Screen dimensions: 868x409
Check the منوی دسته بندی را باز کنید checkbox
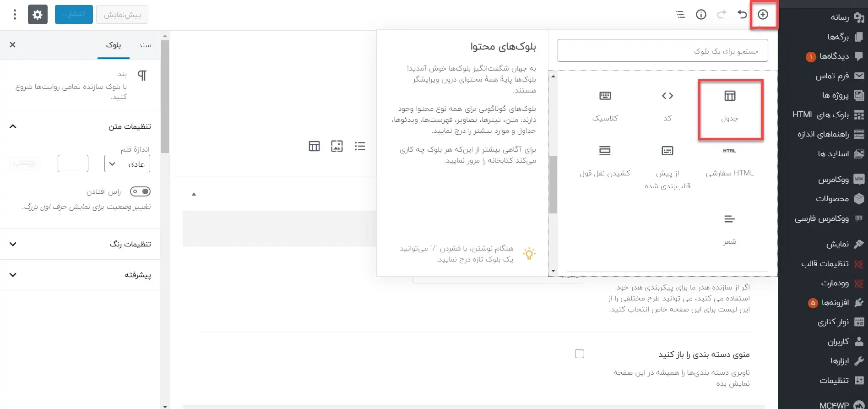580,354
